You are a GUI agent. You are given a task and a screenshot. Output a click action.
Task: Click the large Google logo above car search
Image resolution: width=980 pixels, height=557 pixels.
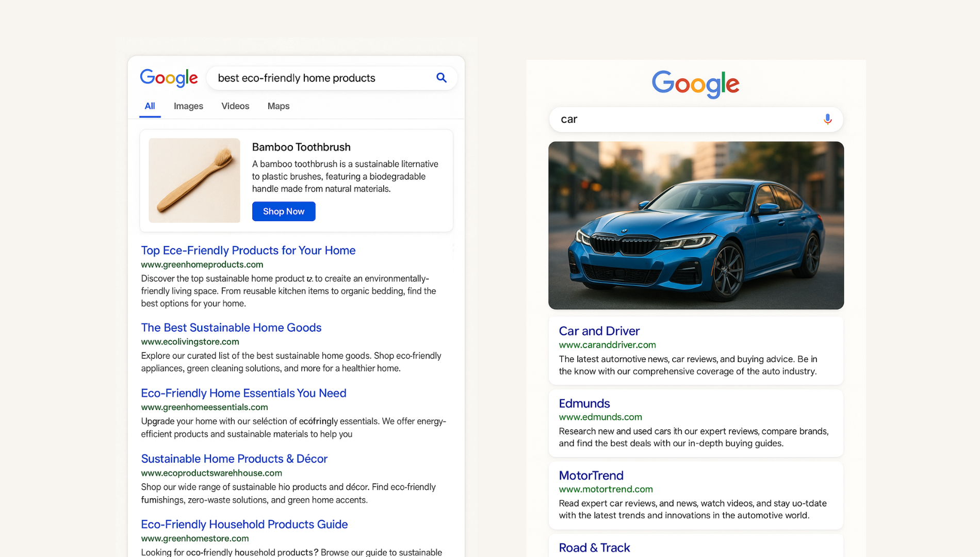point(695,84)
